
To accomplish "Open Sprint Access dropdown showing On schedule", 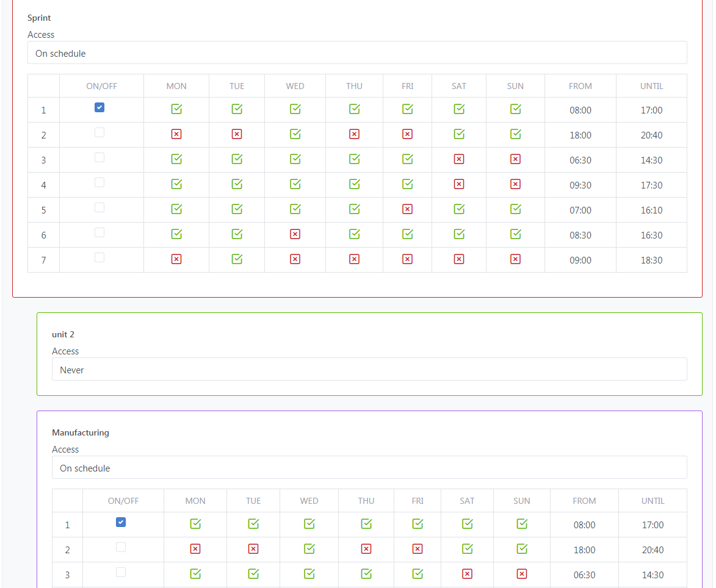I will (x=357, y=53).
